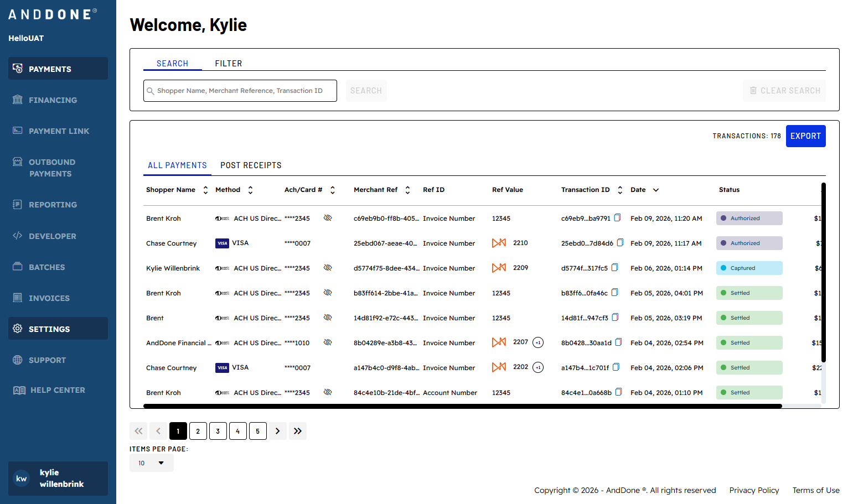Viewport: 853px width, 504px height.
Task: Open Payment Link sidebar icon
Action: click(x=18, y=131)
